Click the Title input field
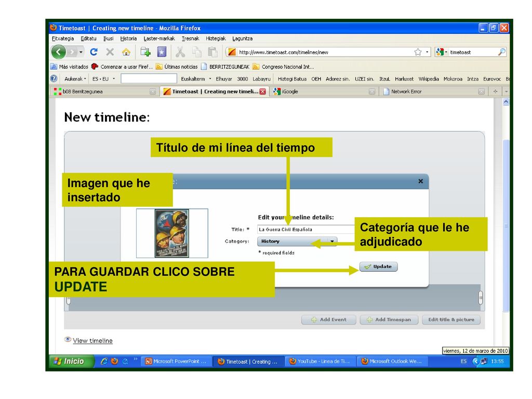This screenshot has height=399, width=532. (x=306, y=229)
